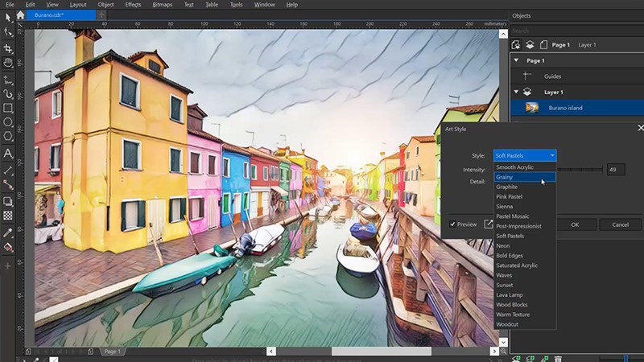Click the pop-out preview icon in Art Style

point(488,224)
